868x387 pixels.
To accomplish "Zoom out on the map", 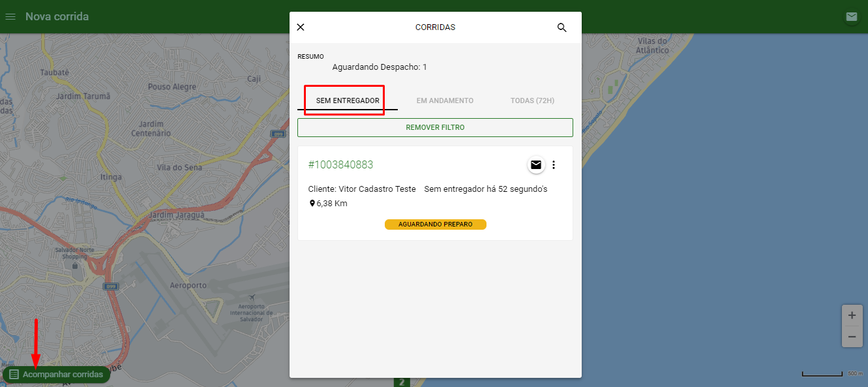I will click(x=852, y=337).
